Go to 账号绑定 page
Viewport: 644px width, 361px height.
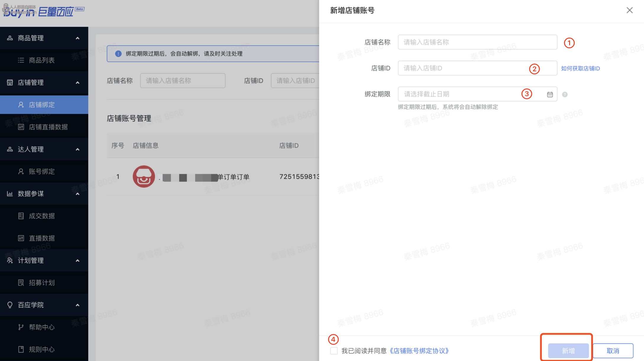tap(42, 172)
